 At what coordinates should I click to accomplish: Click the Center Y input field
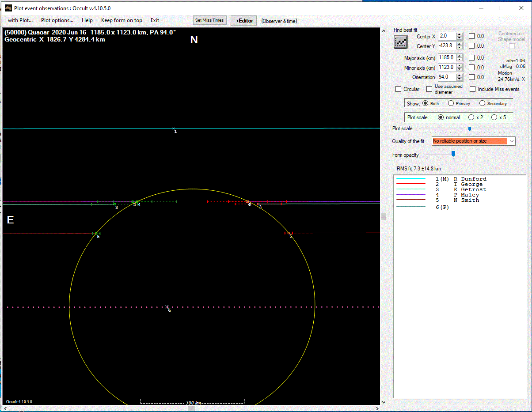[x=447, y=45]
